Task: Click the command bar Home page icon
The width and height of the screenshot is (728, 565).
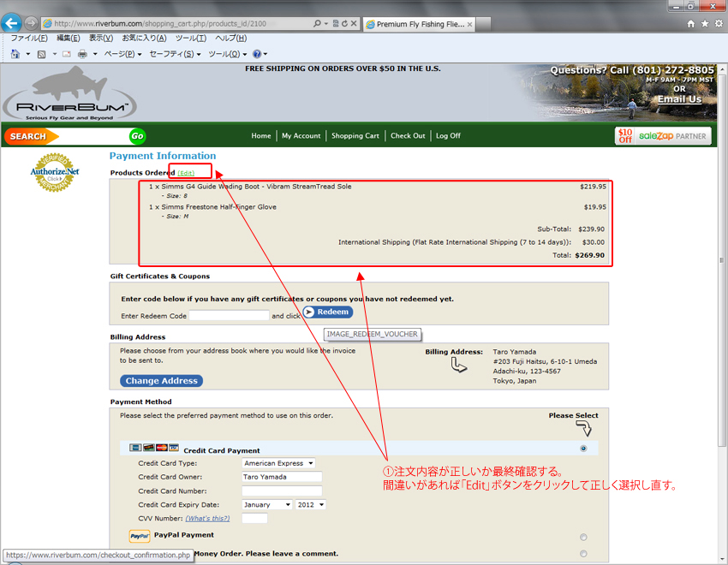Action: click(15, 54)
